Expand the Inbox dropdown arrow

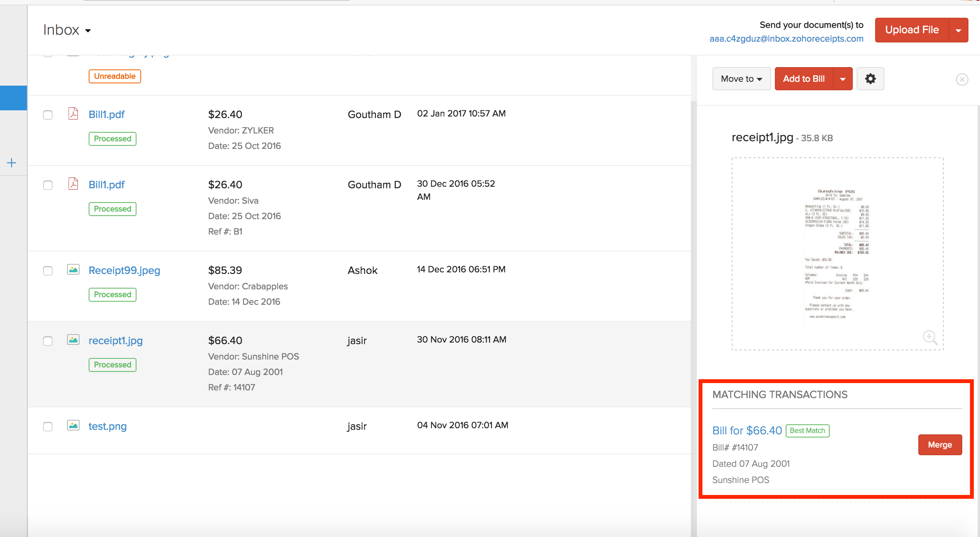point(88,31)
